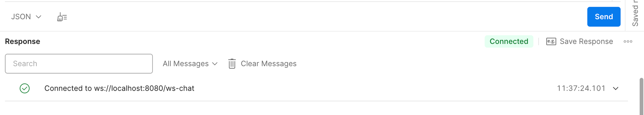Click the chevron next to JSON
The image size is (644, 115).
tap(38, 17)
